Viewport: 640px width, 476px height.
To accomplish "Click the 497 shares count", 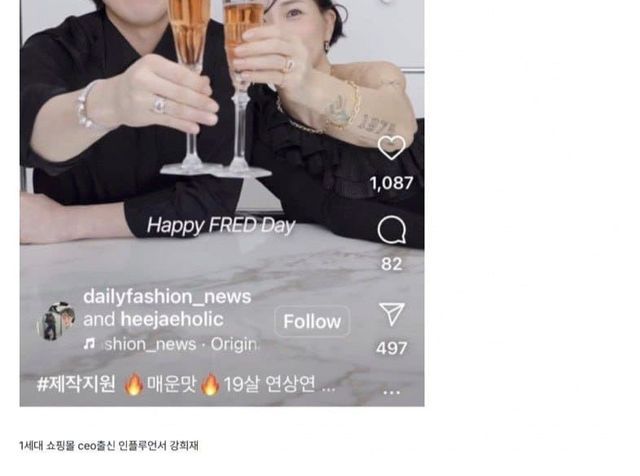I will coord(391,348).
